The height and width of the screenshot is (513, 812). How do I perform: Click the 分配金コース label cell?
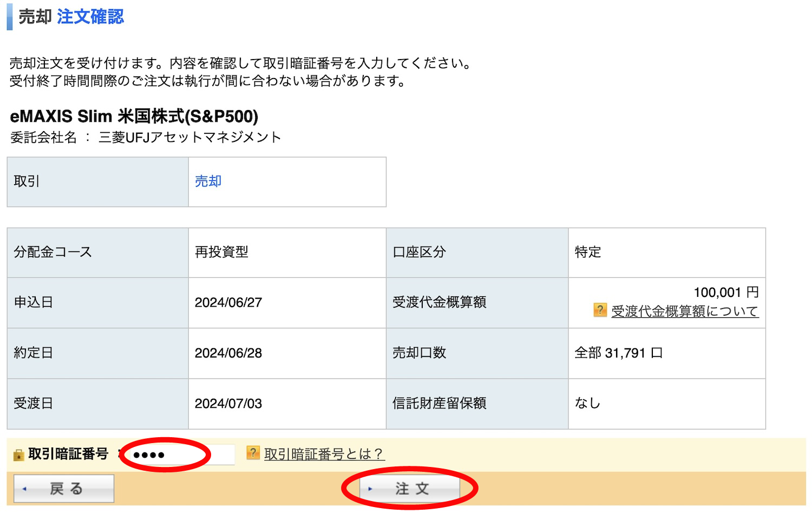(98, 252)
